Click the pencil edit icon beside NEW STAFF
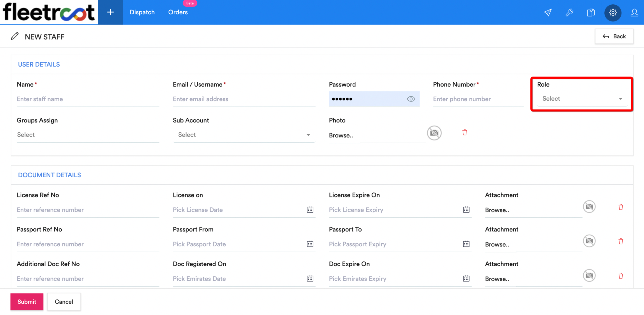644x315 pixels. [15, 36]
